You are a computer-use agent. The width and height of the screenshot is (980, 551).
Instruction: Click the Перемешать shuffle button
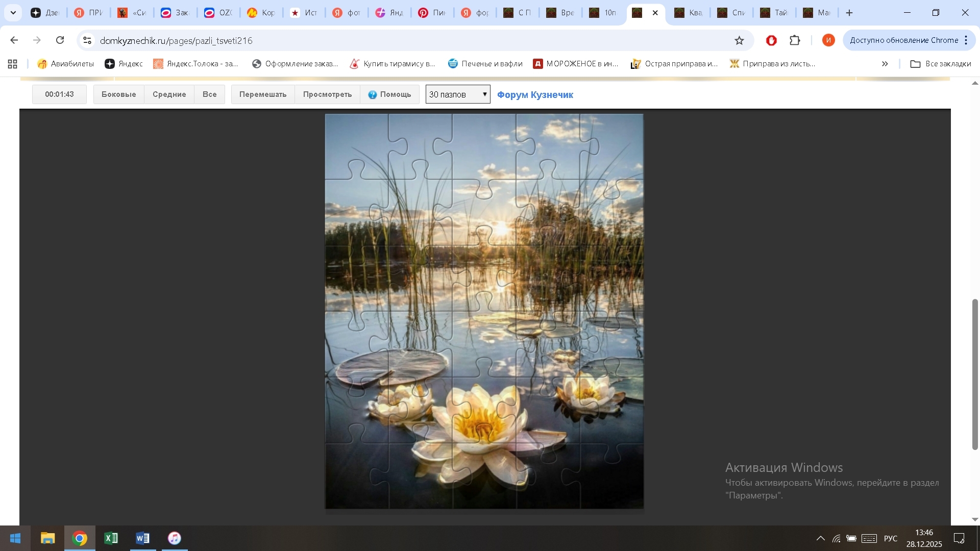(263, 94)
